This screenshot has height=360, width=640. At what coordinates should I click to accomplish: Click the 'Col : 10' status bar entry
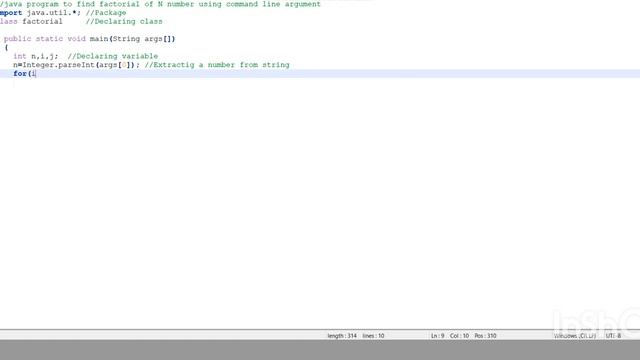click(x=459, y=336)
